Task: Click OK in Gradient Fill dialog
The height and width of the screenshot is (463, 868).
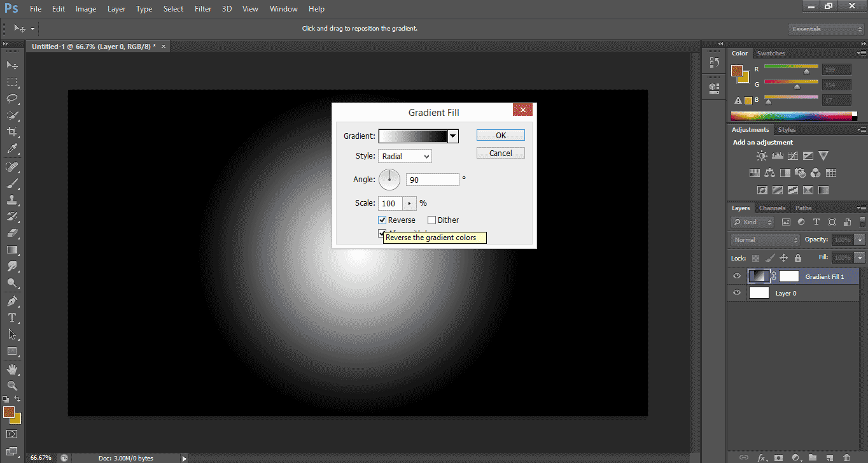Action: click(500, 135)
